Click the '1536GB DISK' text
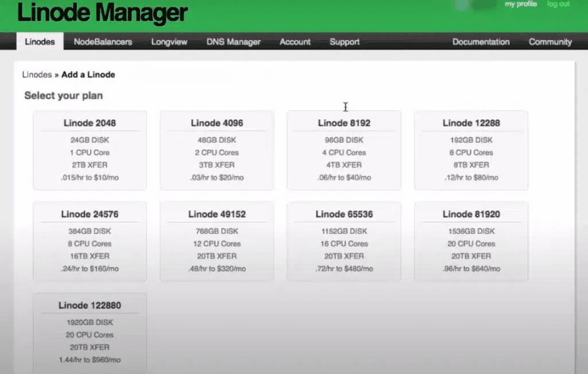Viewport: 588px width, 374px height. (471, 231)
